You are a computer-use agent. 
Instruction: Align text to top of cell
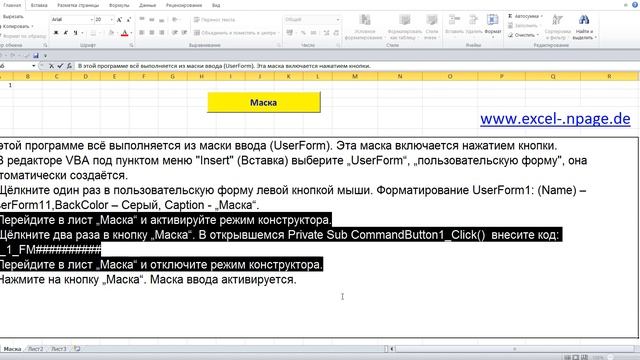[x=142, y=20]
